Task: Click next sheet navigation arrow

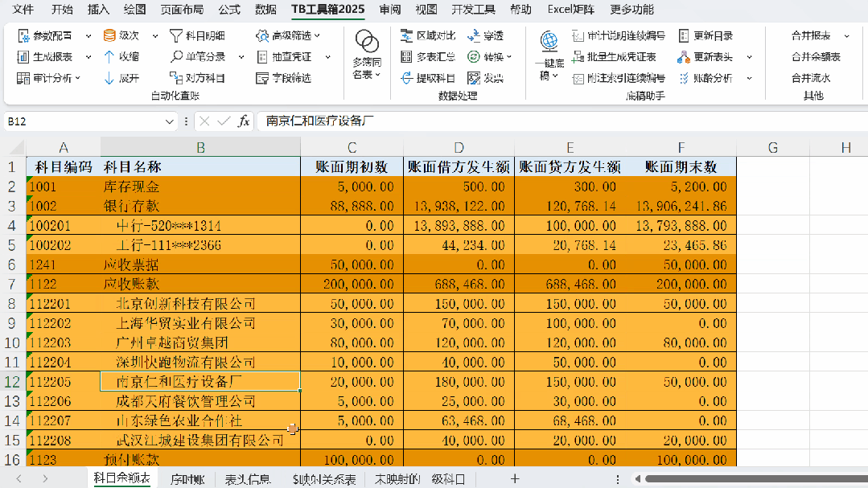Action: click(45, 478)
